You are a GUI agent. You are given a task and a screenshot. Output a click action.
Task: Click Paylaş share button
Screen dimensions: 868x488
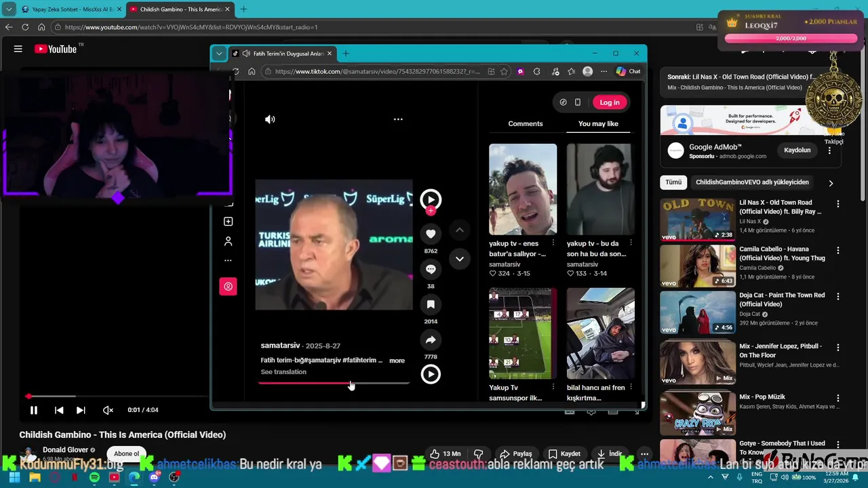(x=516, y=453)
